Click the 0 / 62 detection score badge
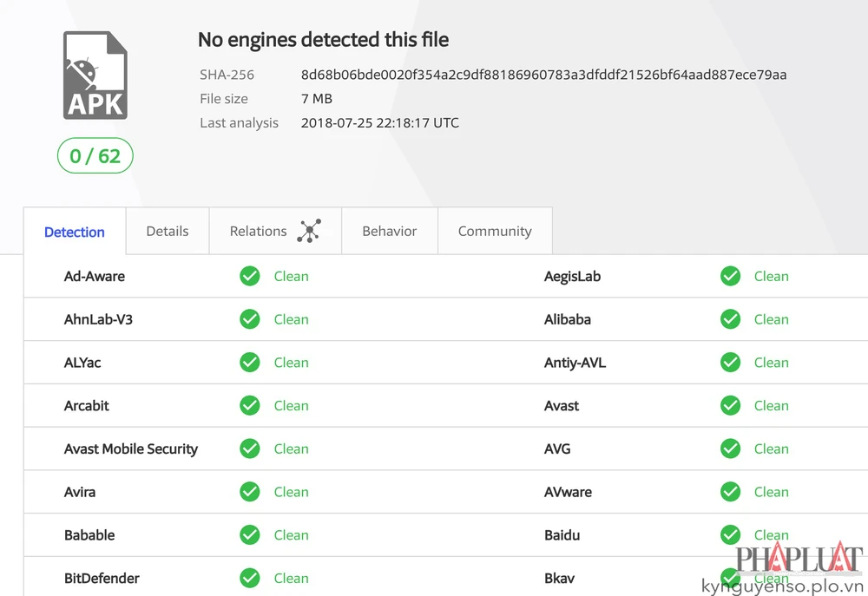Image resolution: width=868 pixels, height=596 pixels. [x=95, y=156]
